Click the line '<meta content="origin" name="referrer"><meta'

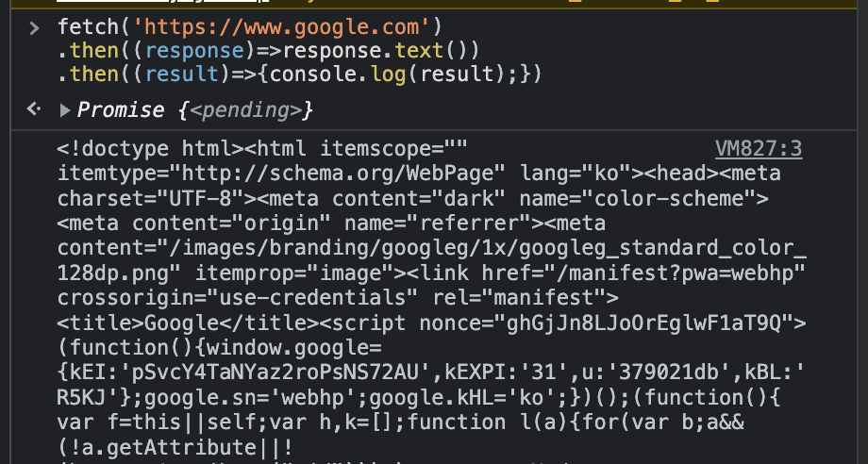tap(331, 224)
